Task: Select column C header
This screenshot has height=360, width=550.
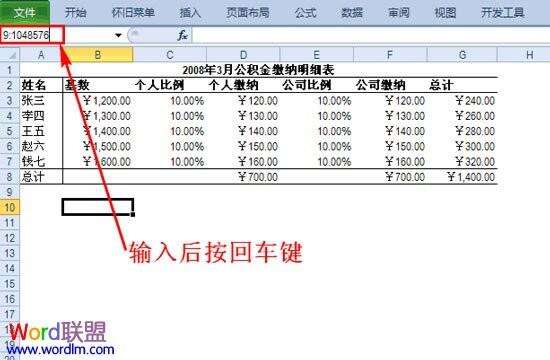Action: point(170,55)
